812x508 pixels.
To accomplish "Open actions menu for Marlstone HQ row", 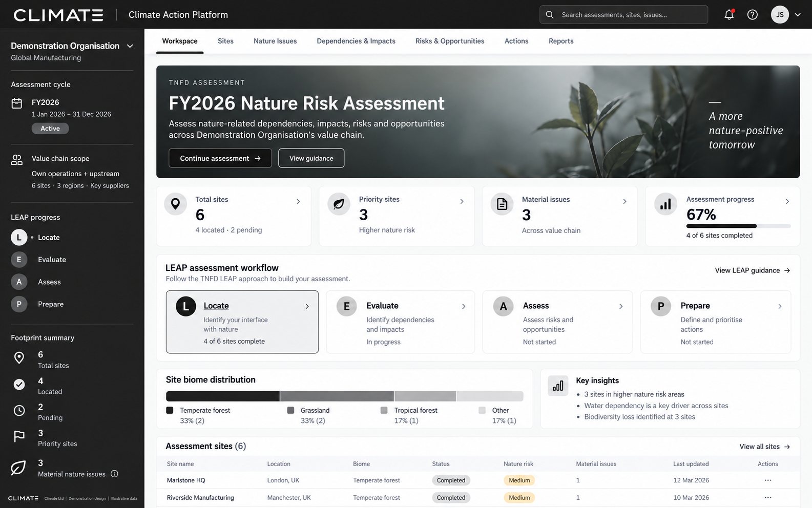I will click(767, 480).
